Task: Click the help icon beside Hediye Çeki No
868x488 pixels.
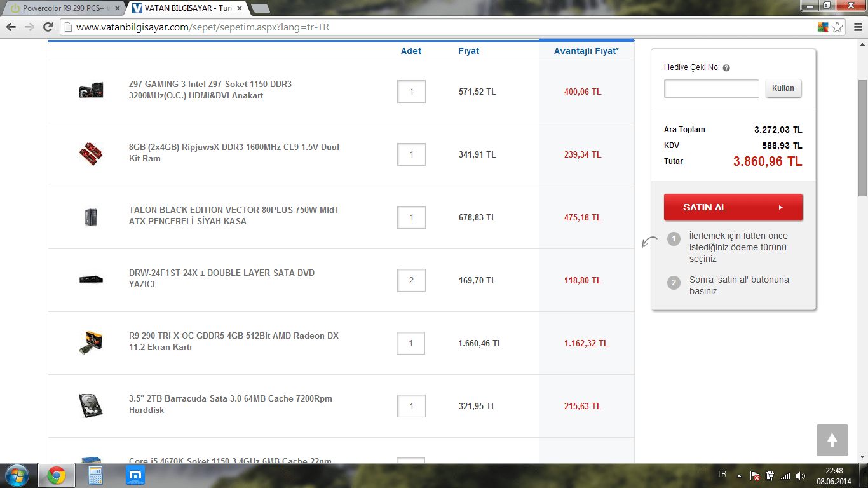Action: 726,68
